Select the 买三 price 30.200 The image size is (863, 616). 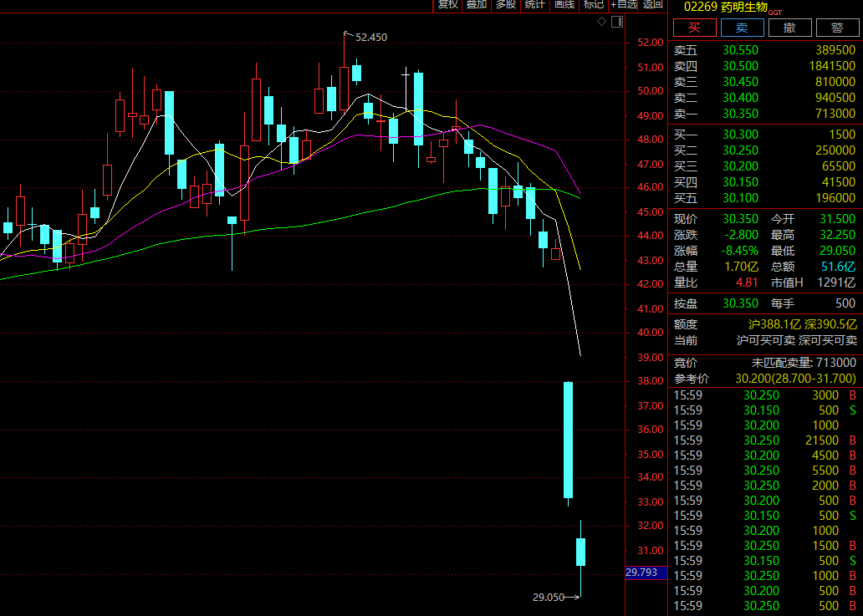(x=740, y=166)
